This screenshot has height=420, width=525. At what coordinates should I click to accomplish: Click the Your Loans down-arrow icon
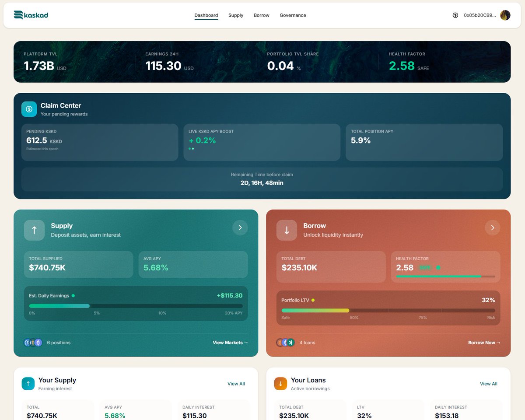(x=280, y=384)
